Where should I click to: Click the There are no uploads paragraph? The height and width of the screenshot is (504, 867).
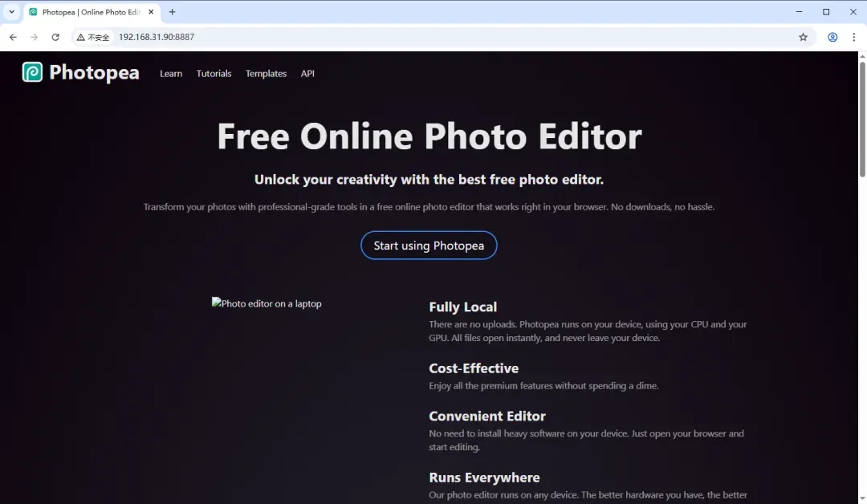588,331
